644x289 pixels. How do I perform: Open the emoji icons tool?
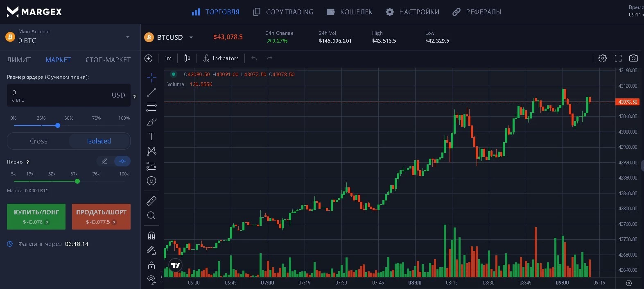[151, 181]
